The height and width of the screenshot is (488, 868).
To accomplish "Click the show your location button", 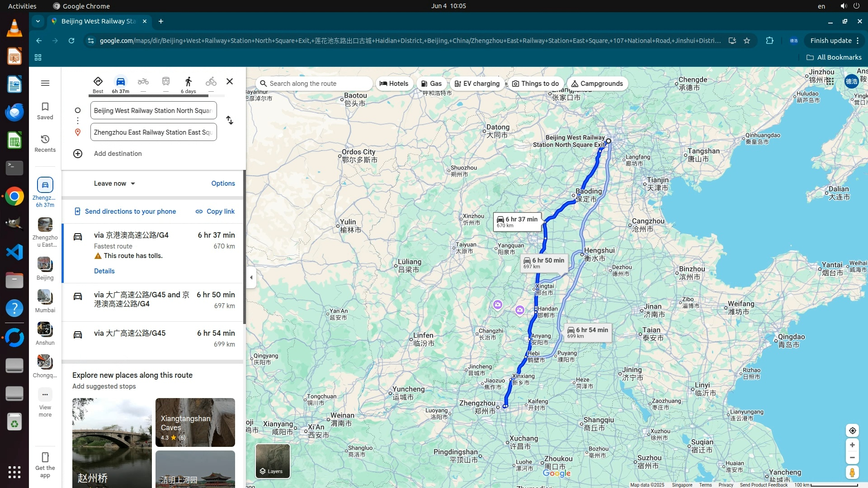I will click(852, 431).
